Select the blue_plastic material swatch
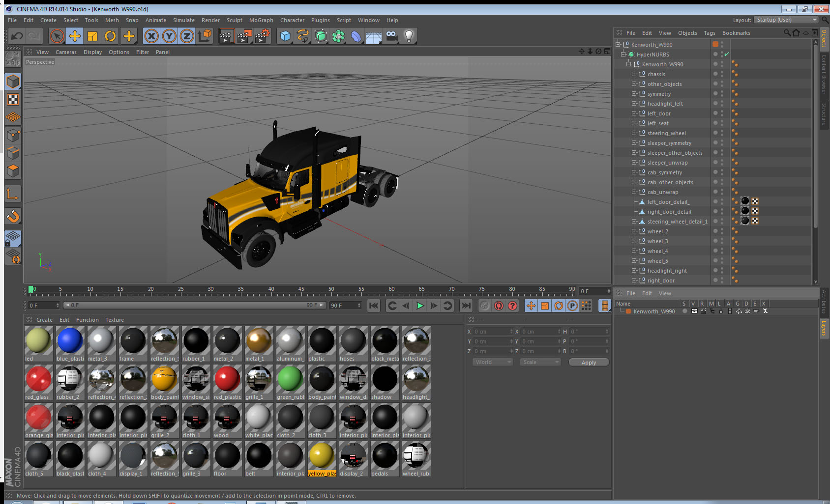The width and height of the screenshot is (830, 504). click(70, 344)
